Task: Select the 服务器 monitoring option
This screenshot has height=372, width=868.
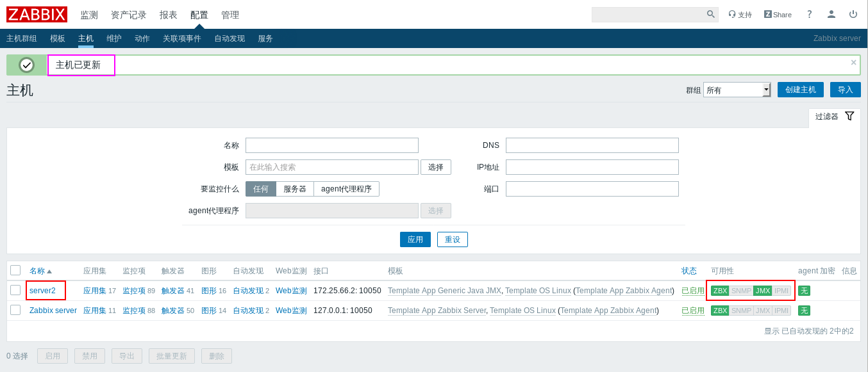Action: click(x=295, y=189)
